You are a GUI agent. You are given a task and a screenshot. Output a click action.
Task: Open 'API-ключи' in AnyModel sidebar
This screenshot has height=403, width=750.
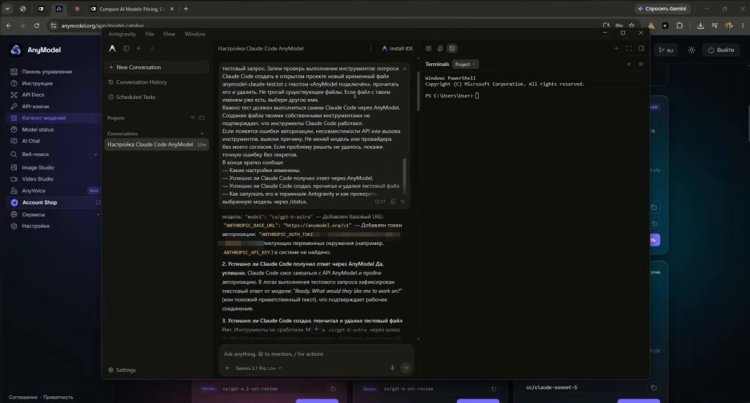pyautogui.click(x=35, y=106)
